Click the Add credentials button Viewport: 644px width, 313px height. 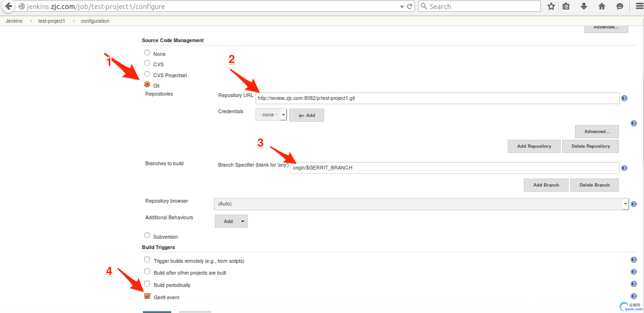306,115
